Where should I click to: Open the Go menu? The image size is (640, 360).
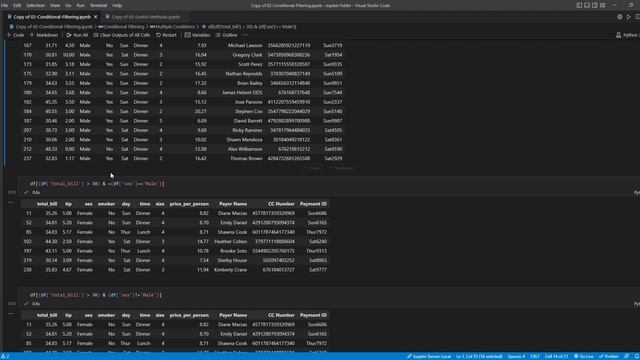click(x=68, y=5)
